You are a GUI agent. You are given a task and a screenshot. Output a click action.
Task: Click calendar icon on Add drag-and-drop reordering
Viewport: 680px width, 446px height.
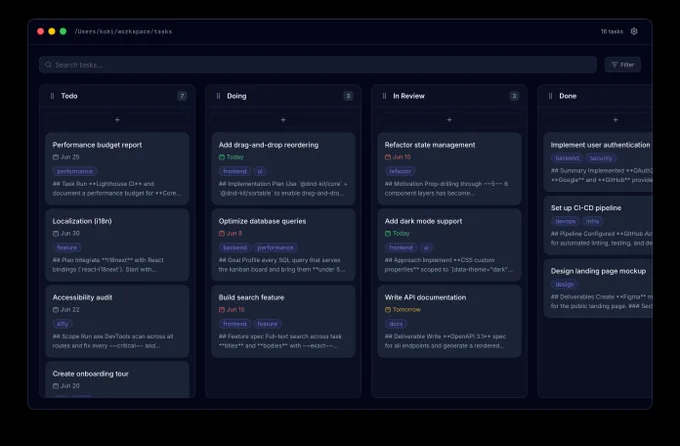pyautogui.click(x=222, y=157)
